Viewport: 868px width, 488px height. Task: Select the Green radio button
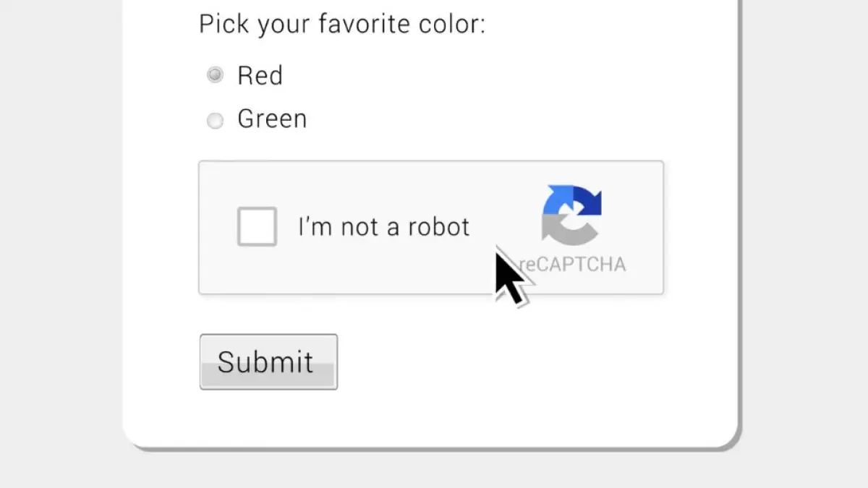tap(215, 120)
